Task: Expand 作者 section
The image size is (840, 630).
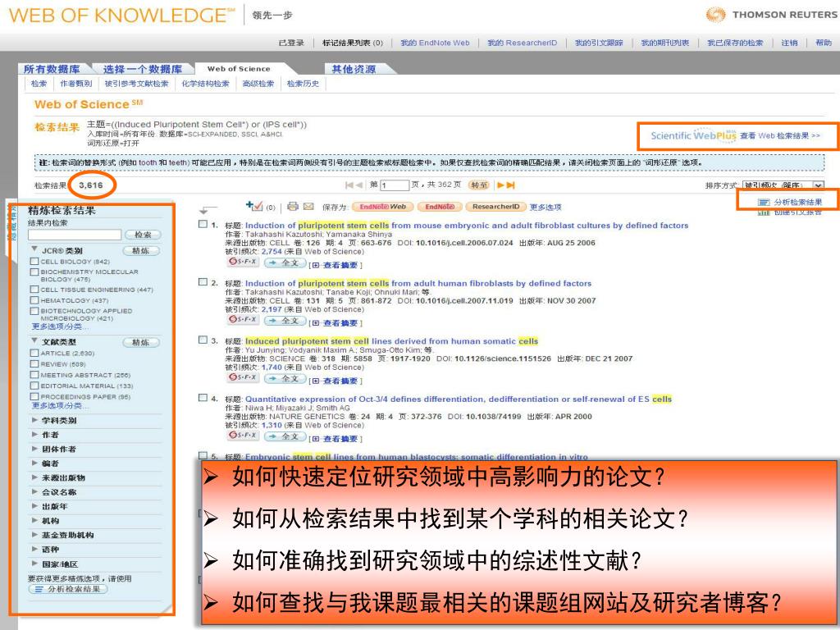Action: (34, 435)
